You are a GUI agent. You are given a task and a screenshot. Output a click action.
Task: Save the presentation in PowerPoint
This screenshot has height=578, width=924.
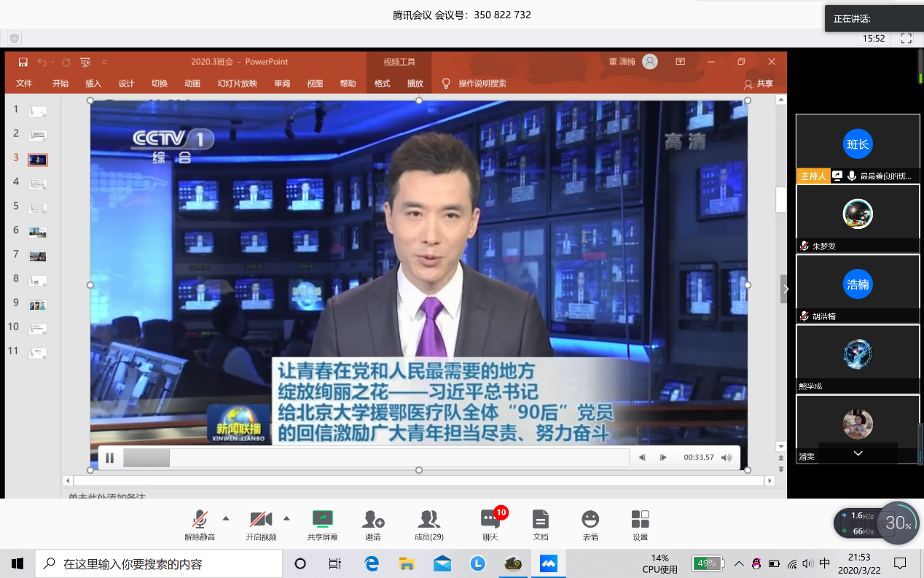(23, 62)
